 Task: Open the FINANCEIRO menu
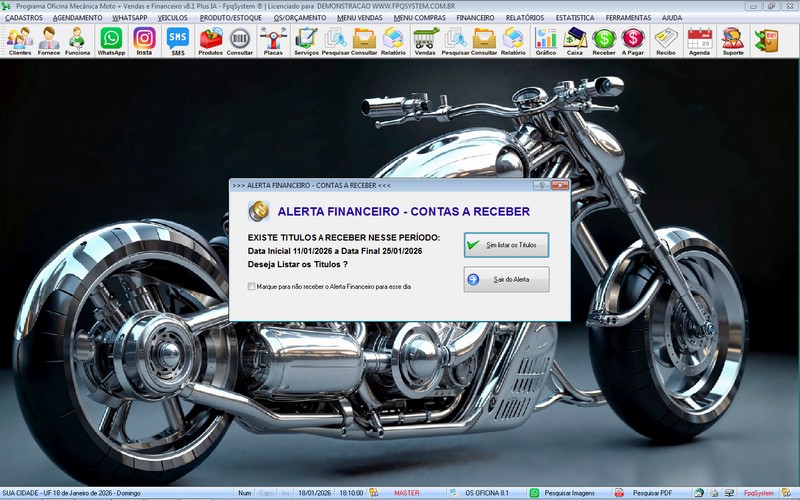pyautogui.click(x=475, y=18)
